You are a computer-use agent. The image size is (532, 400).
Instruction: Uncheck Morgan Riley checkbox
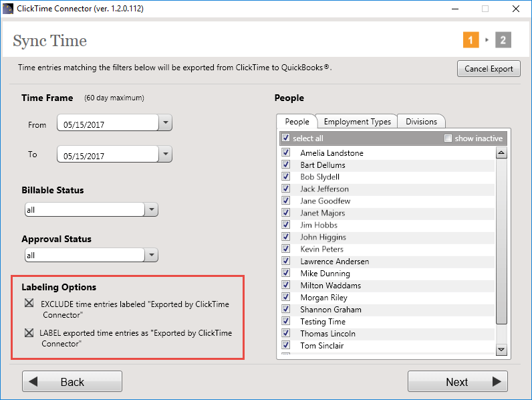(285, 297)
